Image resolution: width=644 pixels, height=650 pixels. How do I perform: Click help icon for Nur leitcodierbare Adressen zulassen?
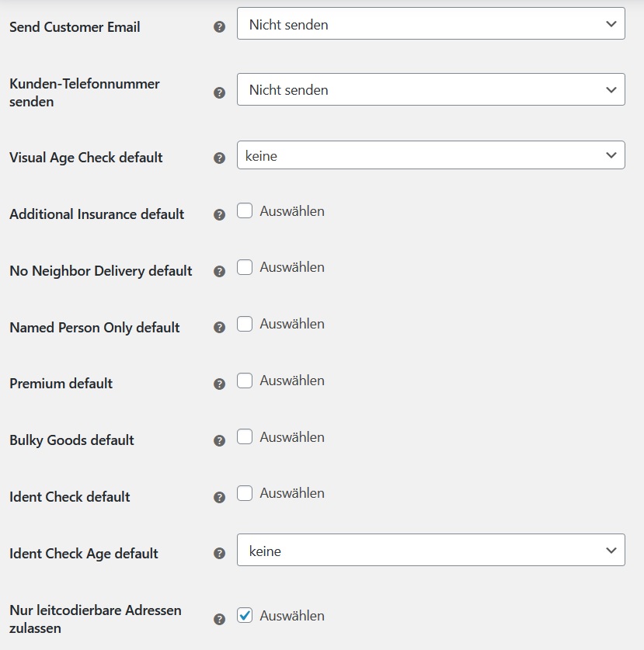pyautogui.click(x=219, y=619)
